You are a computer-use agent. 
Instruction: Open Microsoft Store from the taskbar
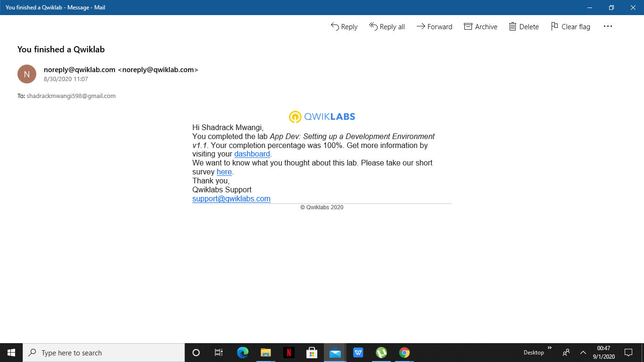pyautogui.click(x=312, y=353)
